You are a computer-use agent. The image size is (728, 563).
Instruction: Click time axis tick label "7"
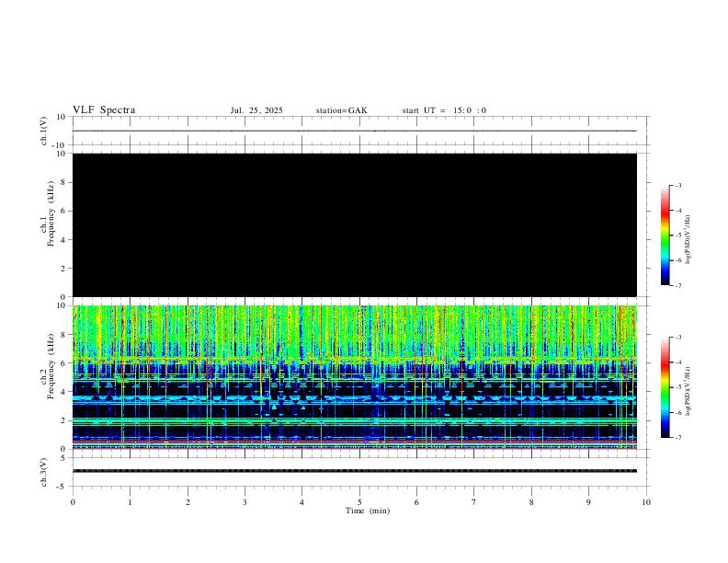click(x=474, y=502)
